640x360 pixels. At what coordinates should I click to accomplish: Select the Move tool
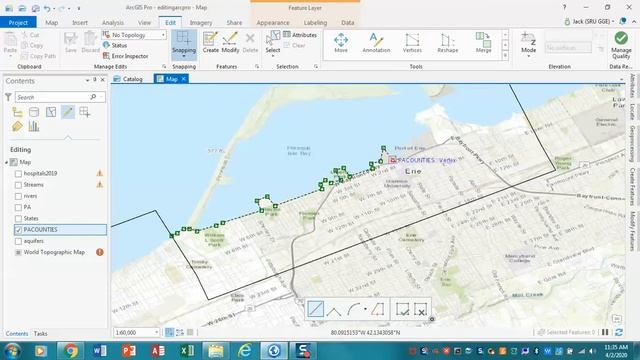click(x=341, y=43)
